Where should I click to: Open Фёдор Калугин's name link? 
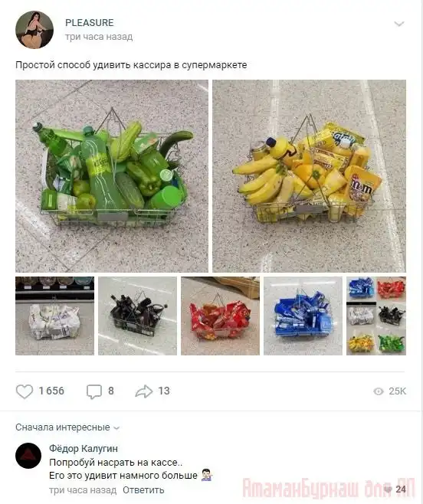(84, 448)
